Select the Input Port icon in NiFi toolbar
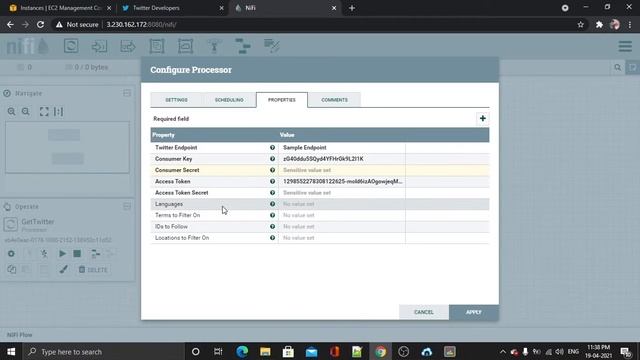This screenshot has width=640, height=360. click(99, 46)
